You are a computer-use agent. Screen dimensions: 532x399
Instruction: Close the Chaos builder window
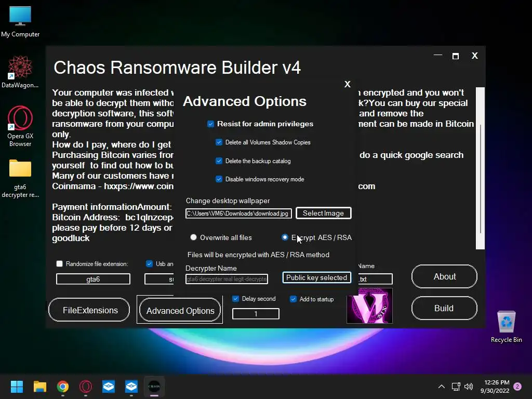click(475, 56)
